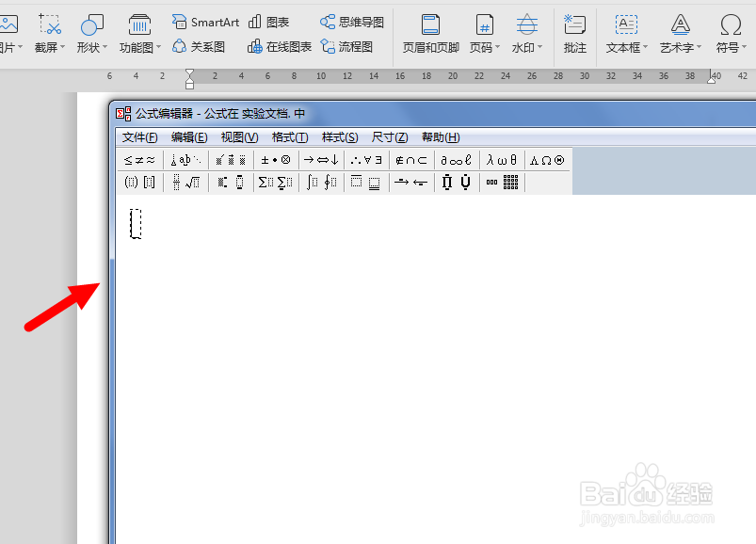Image resolution: width=756 pixels, height=544 pixels.
Task: Open fraction and radical templates palette
Action: click(186, 183)
